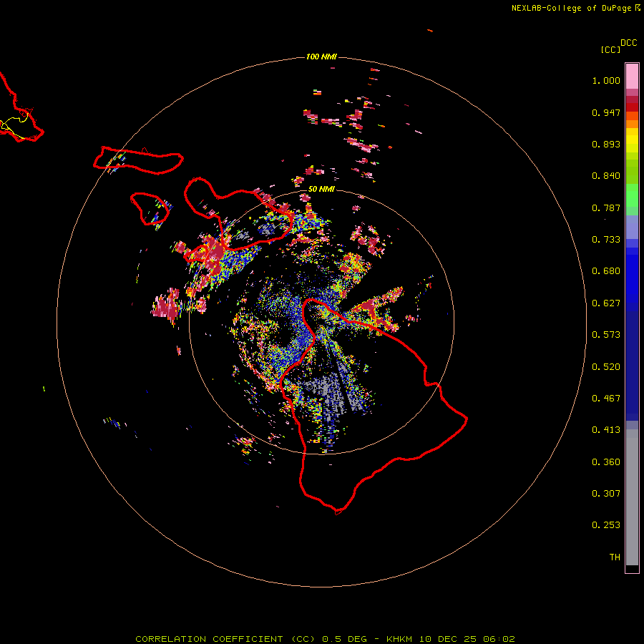
Task: Click the 0.733 legend value
Action: pyautogui.click(x=606, y=240)
